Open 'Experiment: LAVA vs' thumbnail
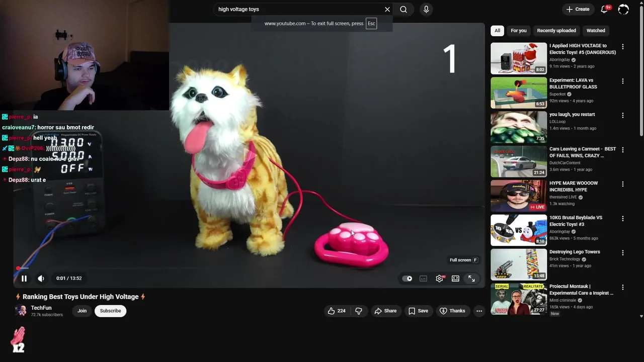Viewport: 644px width, 362px height. point(519,93)
